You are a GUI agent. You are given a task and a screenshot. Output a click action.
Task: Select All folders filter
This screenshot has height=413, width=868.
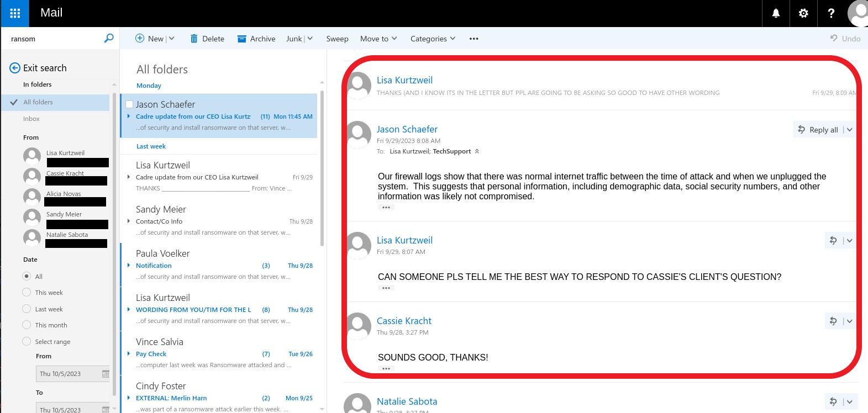pyautogui.click(x=55, y=102)
